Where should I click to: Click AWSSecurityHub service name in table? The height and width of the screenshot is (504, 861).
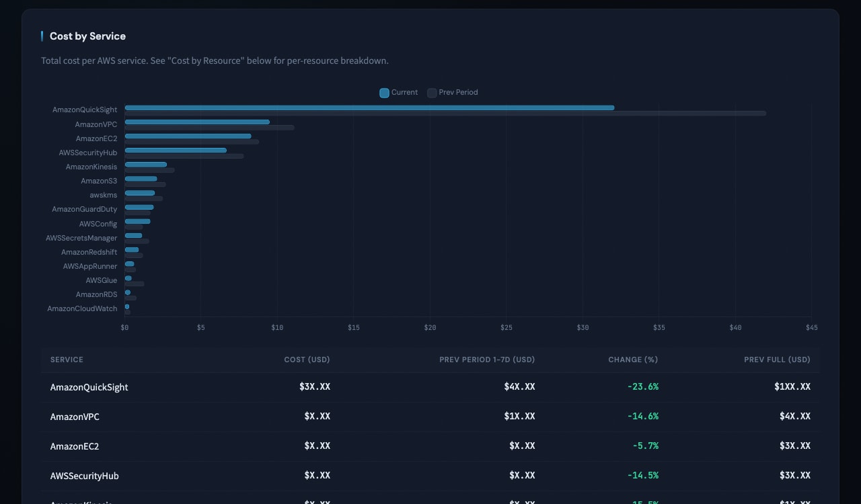click(x=84, y=476)
